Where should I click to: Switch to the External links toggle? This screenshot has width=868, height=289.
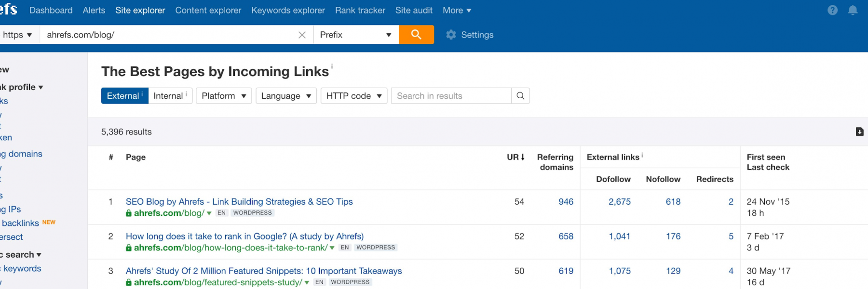click(x=124, y=96)
